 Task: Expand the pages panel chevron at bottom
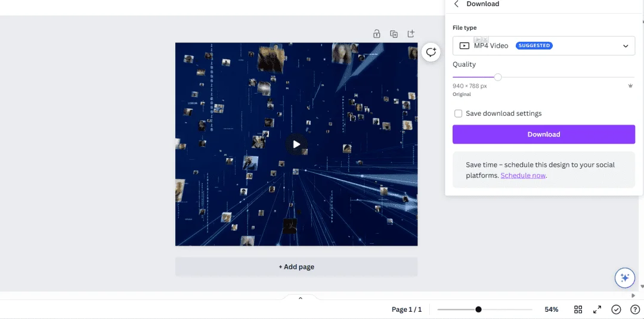click(300, 298)
